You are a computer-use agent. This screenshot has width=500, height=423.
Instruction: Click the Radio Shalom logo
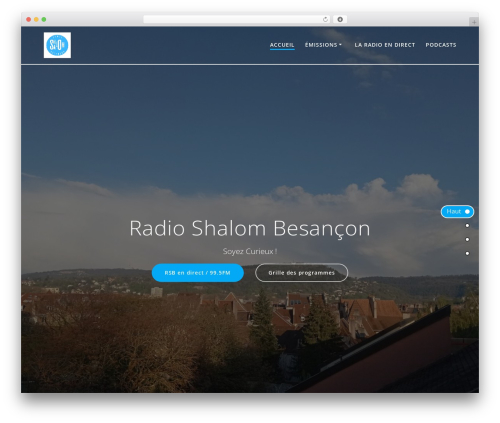(57, 45)
